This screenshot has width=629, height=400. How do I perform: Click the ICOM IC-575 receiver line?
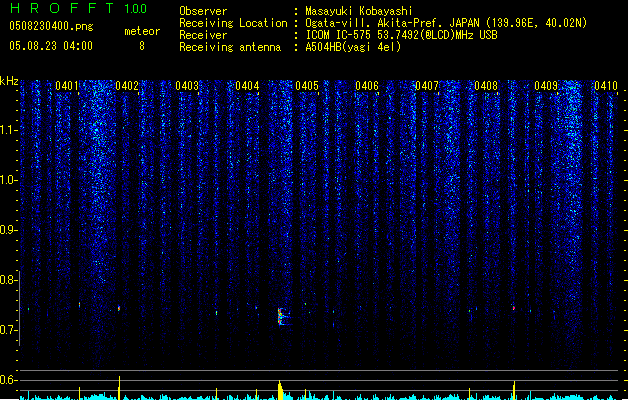point(401,35)
